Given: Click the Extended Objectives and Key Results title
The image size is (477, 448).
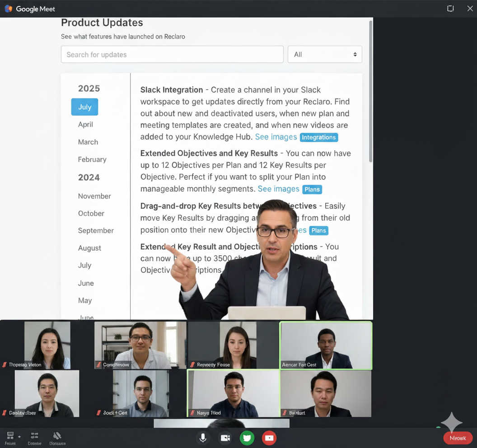Looking at the screenshot, I should (x=209, y=153).
